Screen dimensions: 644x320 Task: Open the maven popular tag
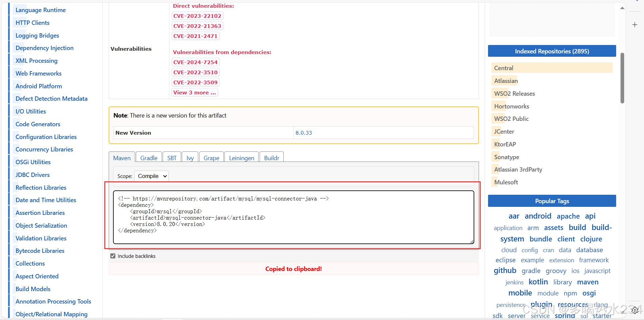coord(588,282)
